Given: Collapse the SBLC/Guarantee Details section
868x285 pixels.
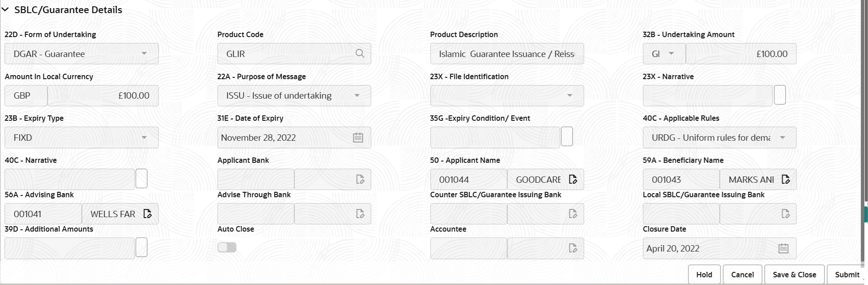Looking at the screenshot, I should (x=5, y=10).
